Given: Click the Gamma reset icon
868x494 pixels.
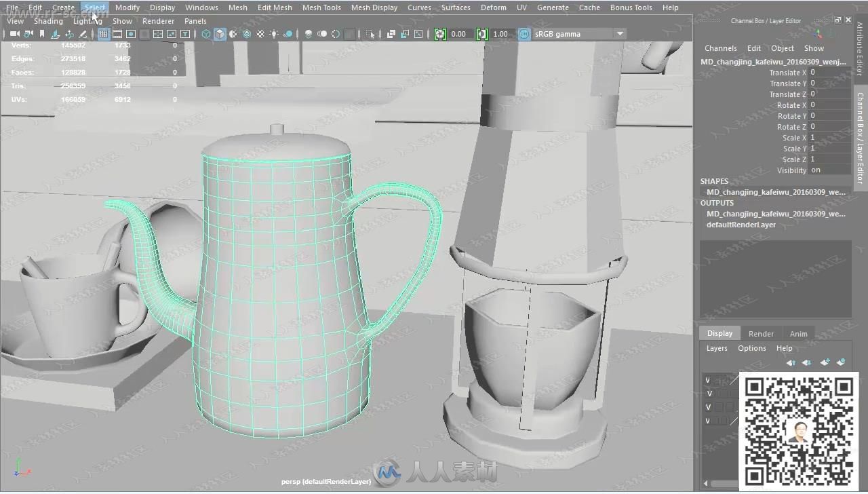Looking at the screenshot, I should coord(482,34).
